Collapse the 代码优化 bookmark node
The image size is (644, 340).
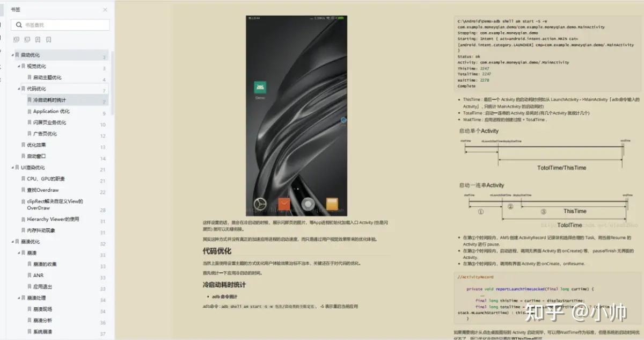pos(19,89)
